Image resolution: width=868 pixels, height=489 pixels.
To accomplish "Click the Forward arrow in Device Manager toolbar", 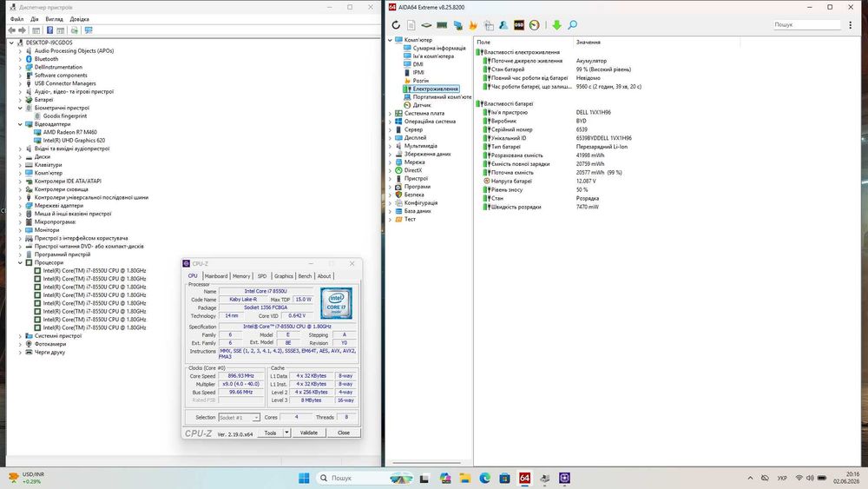I will 23,30.
